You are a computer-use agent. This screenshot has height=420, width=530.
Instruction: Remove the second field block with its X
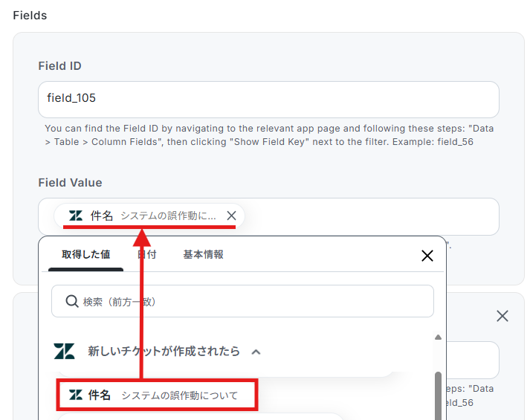point(502,316)
